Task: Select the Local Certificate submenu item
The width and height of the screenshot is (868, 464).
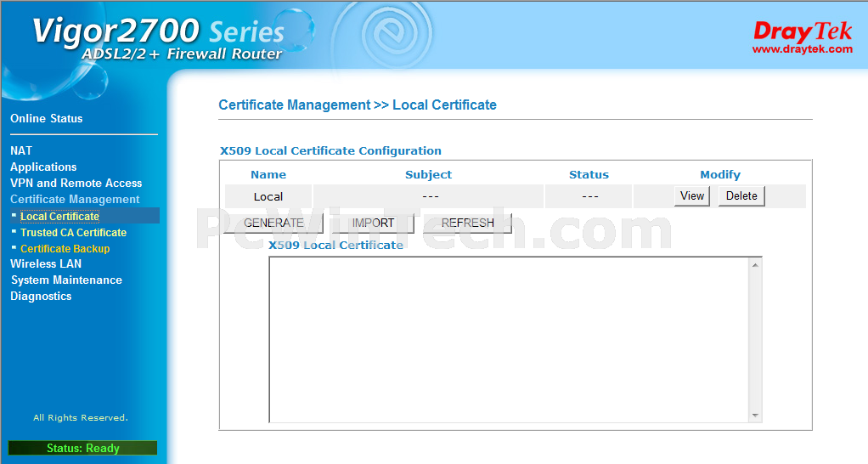Action: [59, 217]
